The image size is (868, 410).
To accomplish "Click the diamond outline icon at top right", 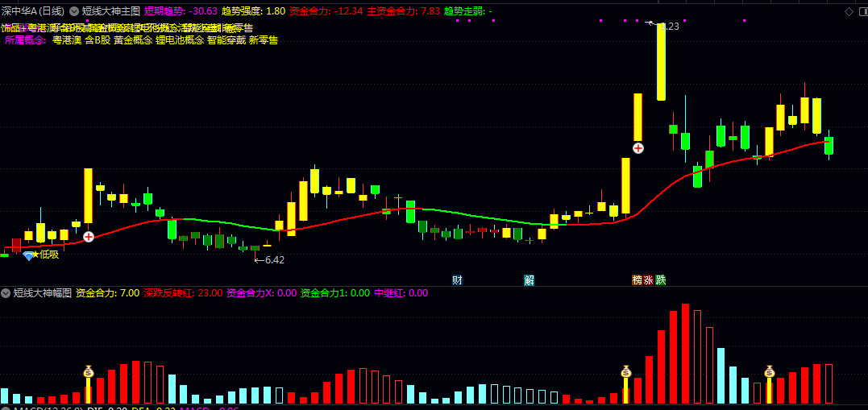I will [x=849, y=11].
